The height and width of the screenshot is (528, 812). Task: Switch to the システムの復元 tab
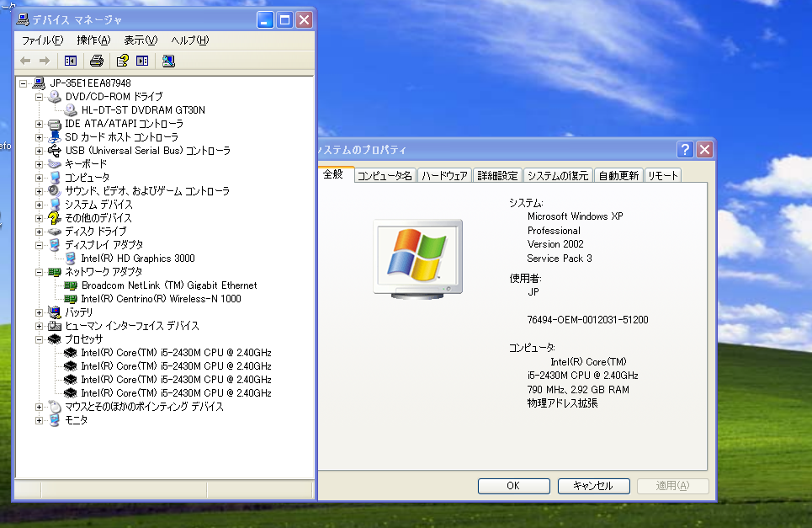pyautogui.click(x=558, y=176)
